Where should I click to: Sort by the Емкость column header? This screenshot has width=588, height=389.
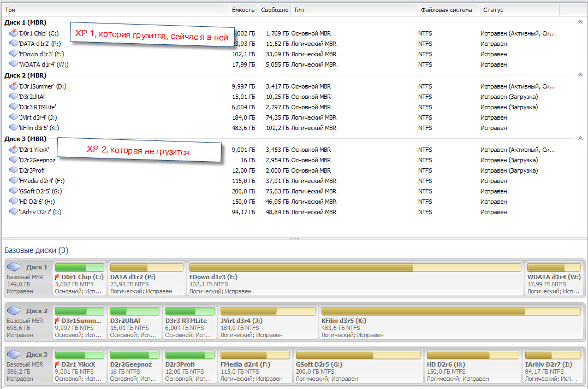pos(242,10)
